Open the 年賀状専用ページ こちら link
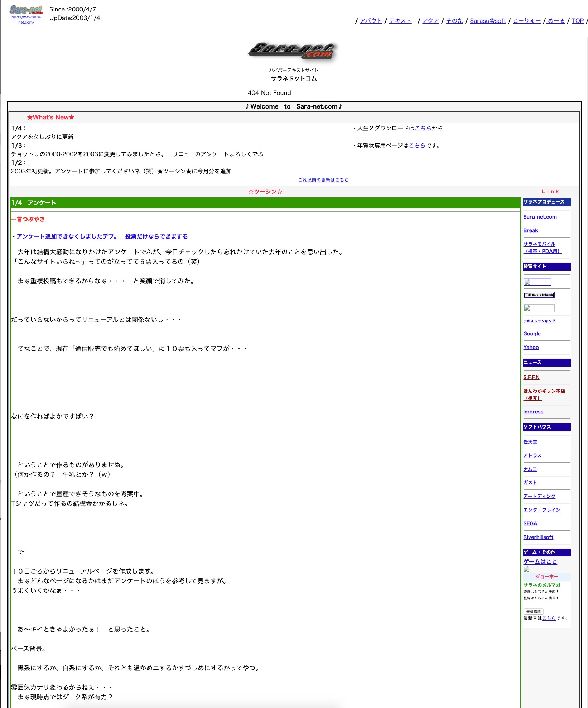This screenshot has height=708, width=588. pos(417,145)
